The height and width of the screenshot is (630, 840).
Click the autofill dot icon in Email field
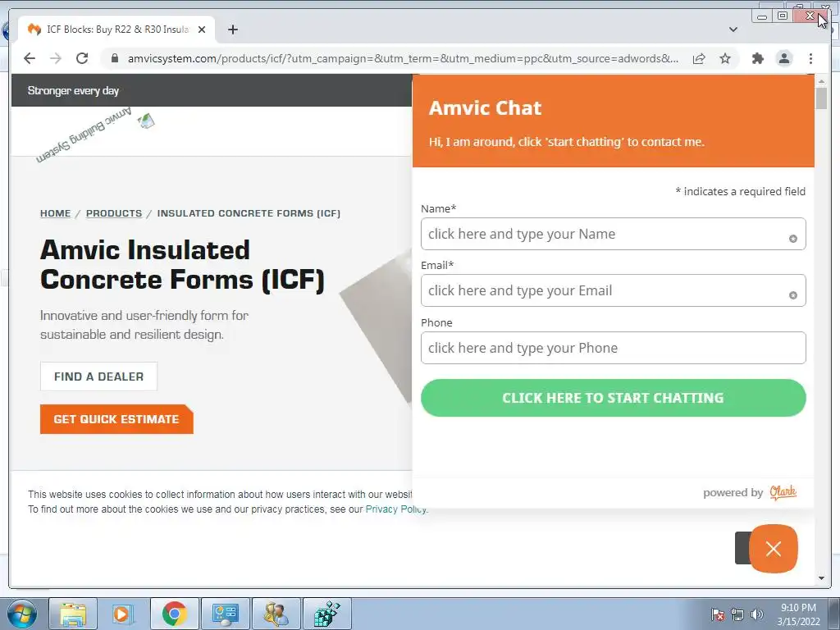(x=793, y=295)
